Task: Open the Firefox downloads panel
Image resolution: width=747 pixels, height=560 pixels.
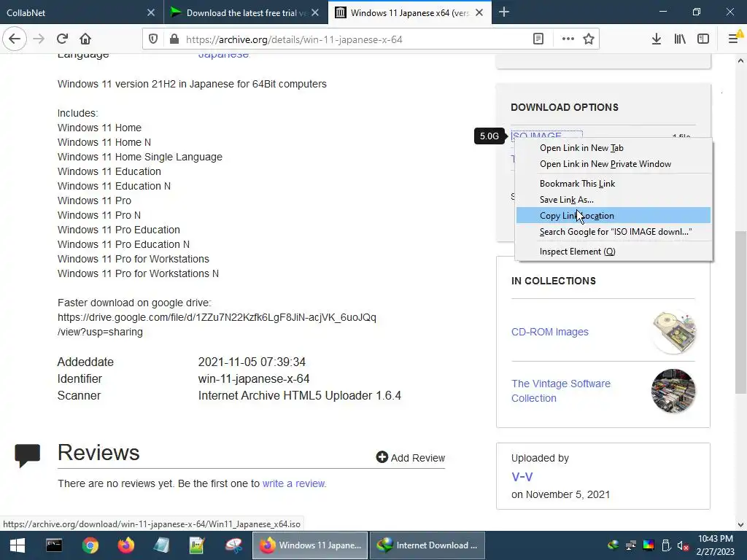Action: tap(657, 39)
